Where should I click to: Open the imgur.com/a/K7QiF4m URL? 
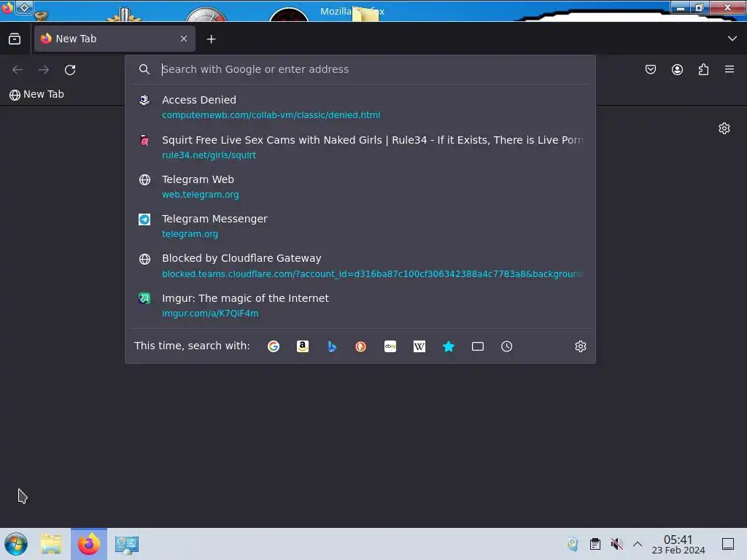tap(210, 314)
